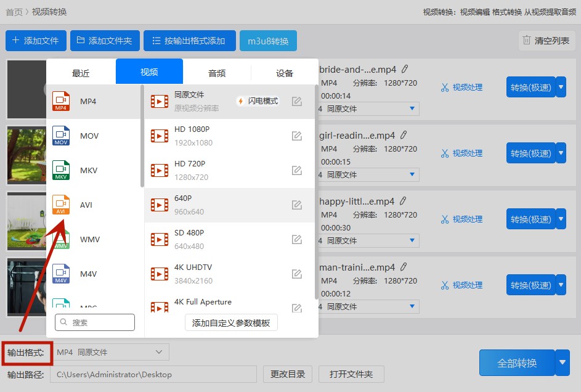
Task: Rename bride-and-...mp4 via pencil icon
Action: [x=404, y=68]
